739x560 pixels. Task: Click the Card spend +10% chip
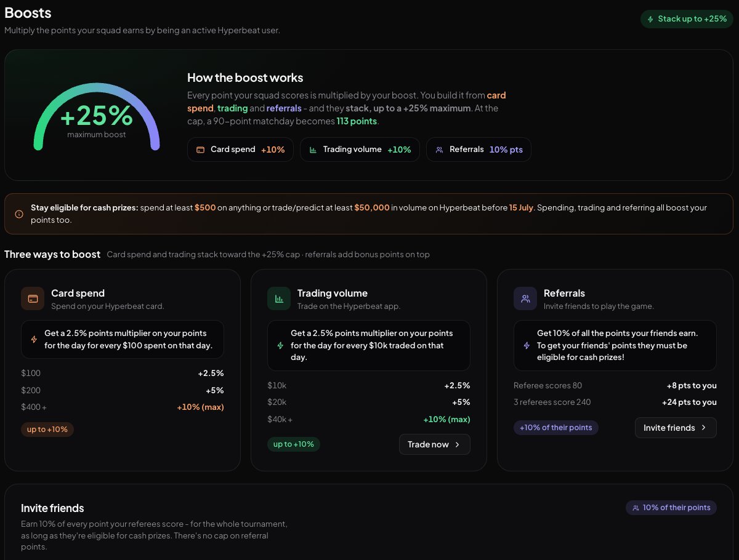pyautogui.click(x=240, y=150)
